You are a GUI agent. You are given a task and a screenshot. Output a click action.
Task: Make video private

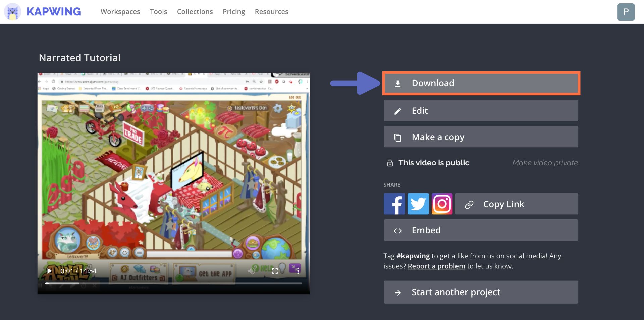tap(545, 163)
